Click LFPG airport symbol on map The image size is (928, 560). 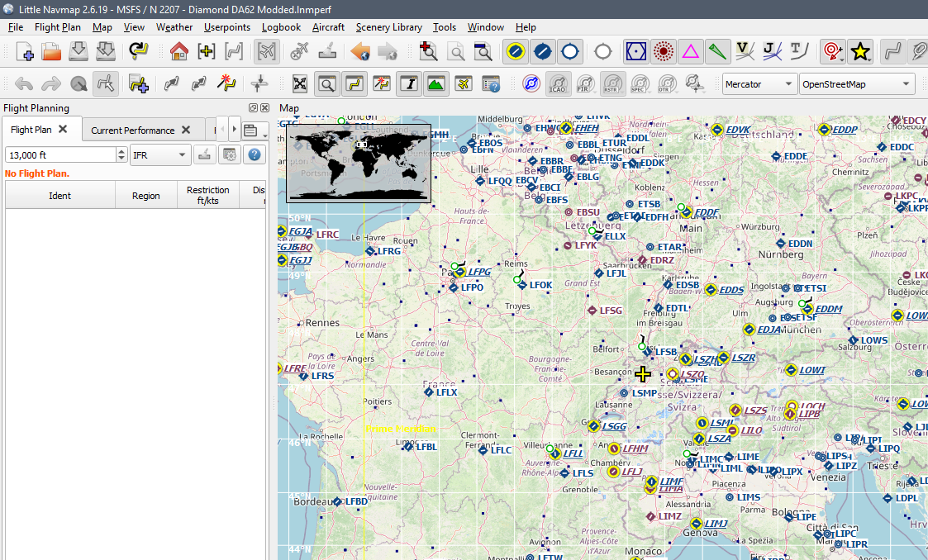click(x=460, y=272)
